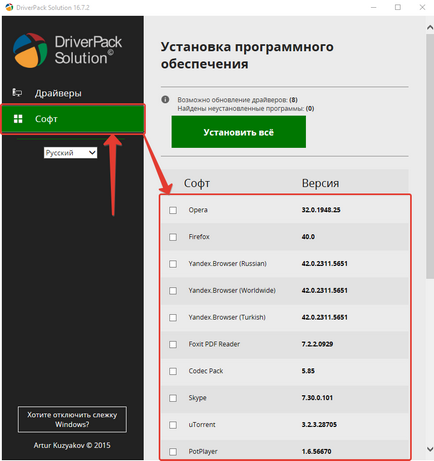Click the vertical scrollbar thumb

pos(430,156)
